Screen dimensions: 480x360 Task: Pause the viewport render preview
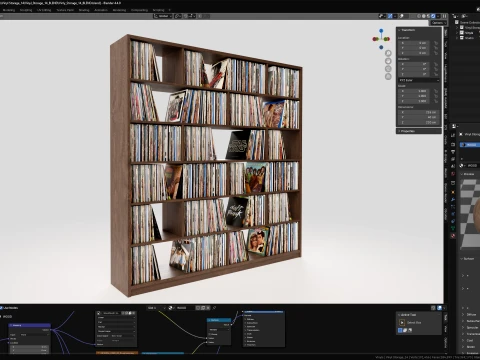click(x=444, y=16)
